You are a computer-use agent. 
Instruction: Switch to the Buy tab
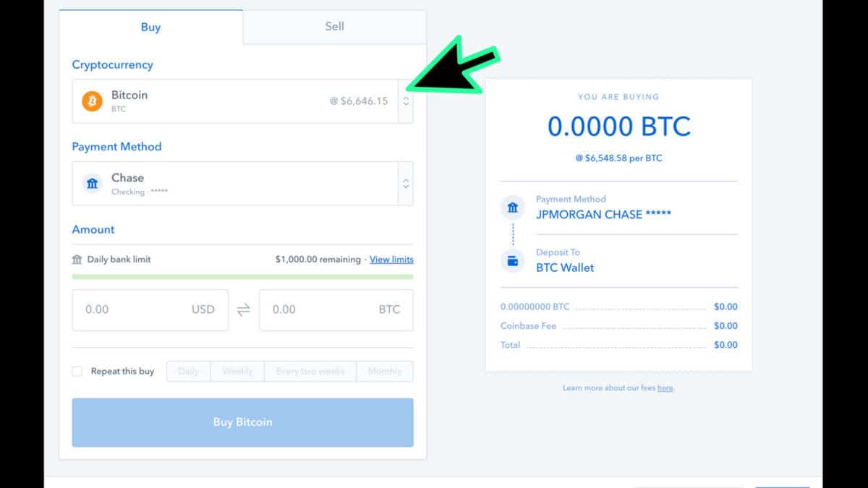pyautogui.click(x=150, y=27)
